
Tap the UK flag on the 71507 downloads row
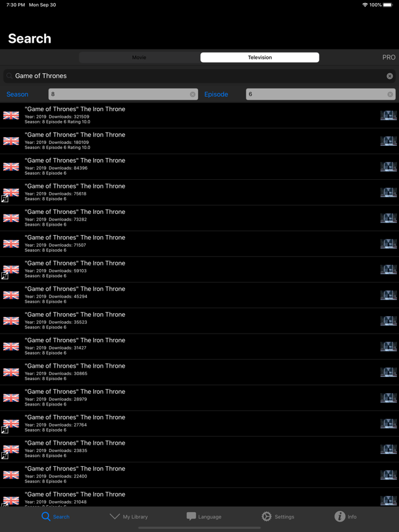(x=11, y=244)
